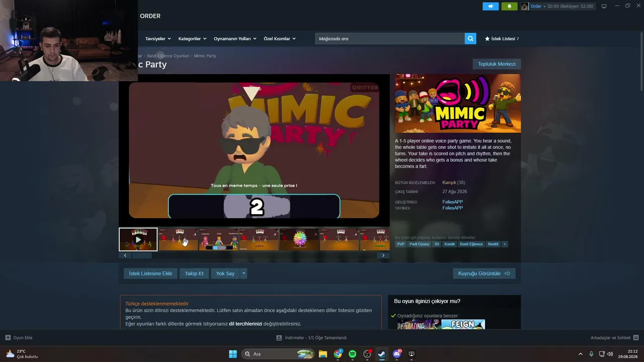This screenshot has height=362, width=644.
Task: Open the green notifications bell
Action: [509, 6]
